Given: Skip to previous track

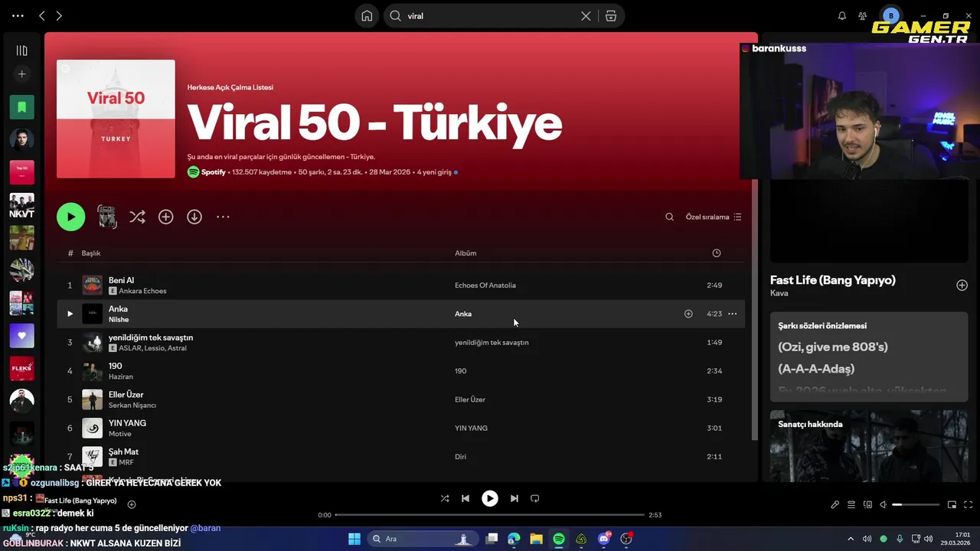Looking at the screenshot, I should coord(465,498).
